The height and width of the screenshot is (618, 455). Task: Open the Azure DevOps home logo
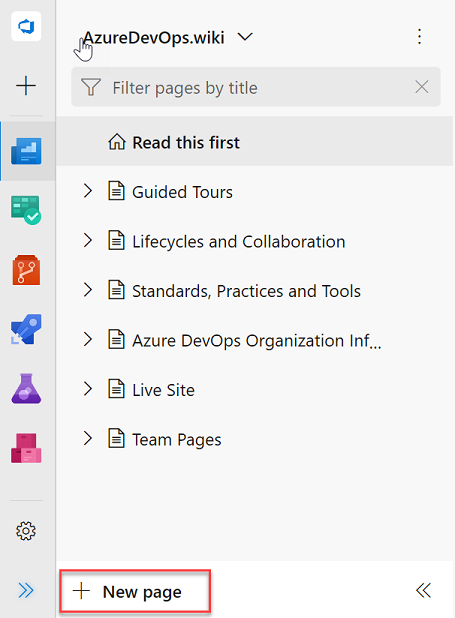pyautogui.click(x=26, y=26)
